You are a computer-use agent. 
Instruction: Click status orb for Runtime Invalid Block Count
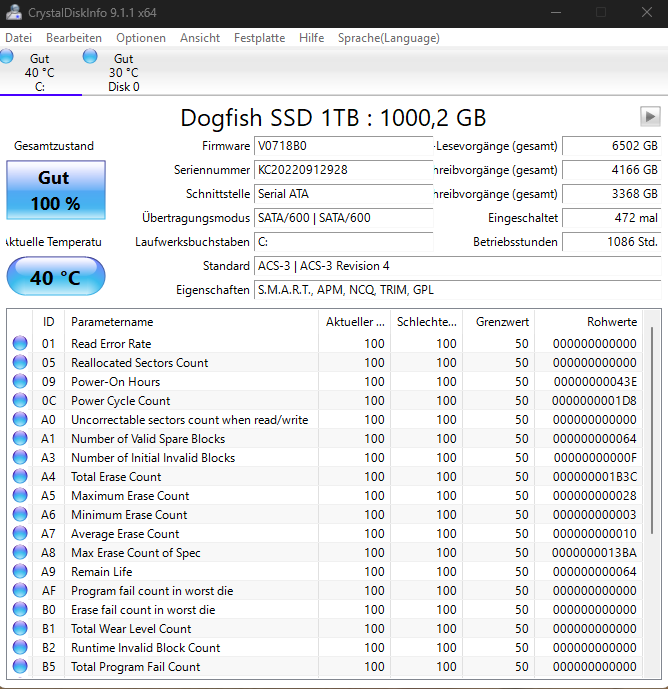(20, 647)
